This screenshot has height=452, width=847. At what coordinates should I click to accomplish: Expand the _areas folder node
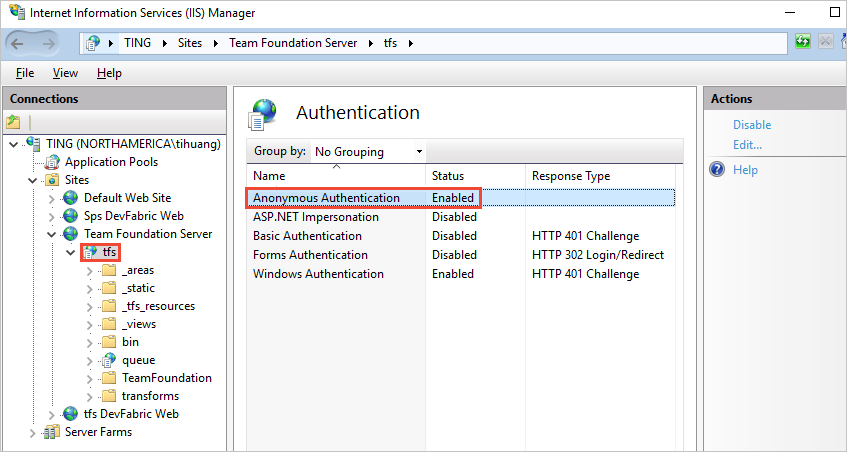90,270
